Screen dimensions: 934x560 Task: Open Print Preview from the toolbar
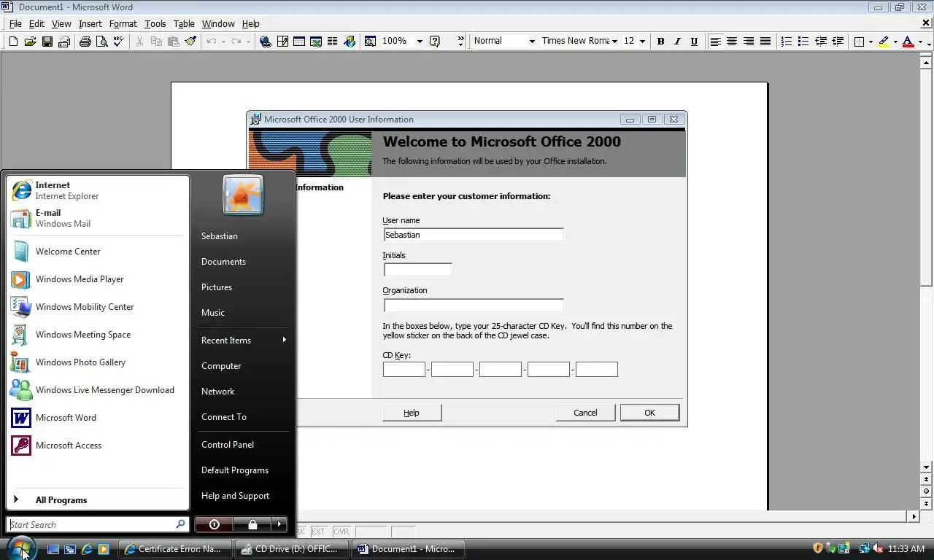coord(101,42)
